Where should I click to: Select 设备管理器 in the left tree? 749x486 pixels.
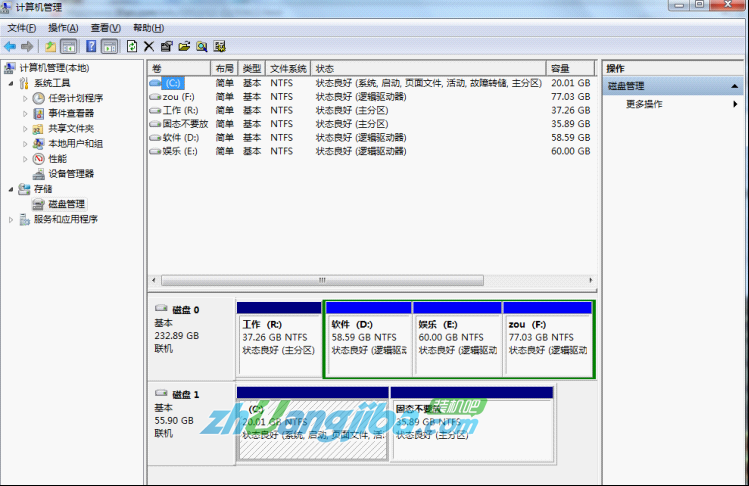click(70, 173)
